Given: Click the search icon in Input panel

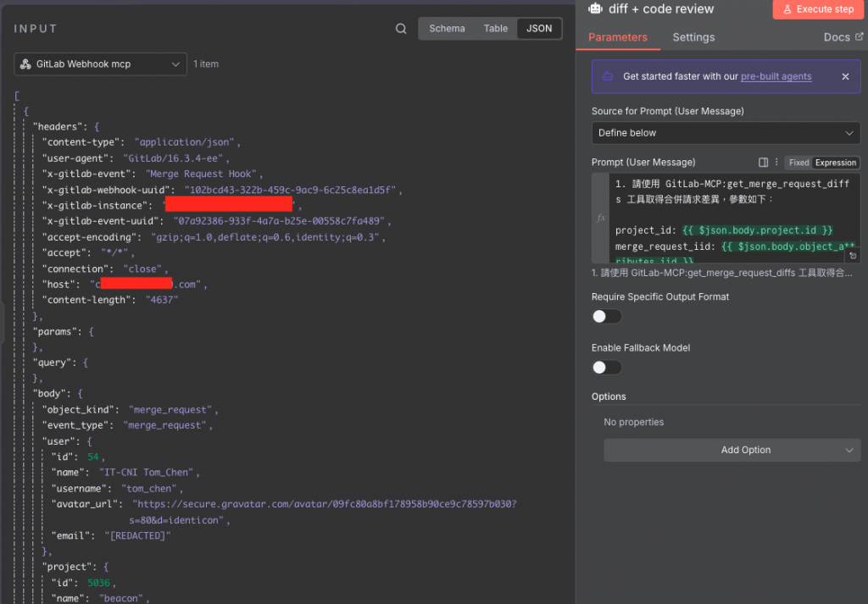Looking at the screenshot, I should click(401, 29).
